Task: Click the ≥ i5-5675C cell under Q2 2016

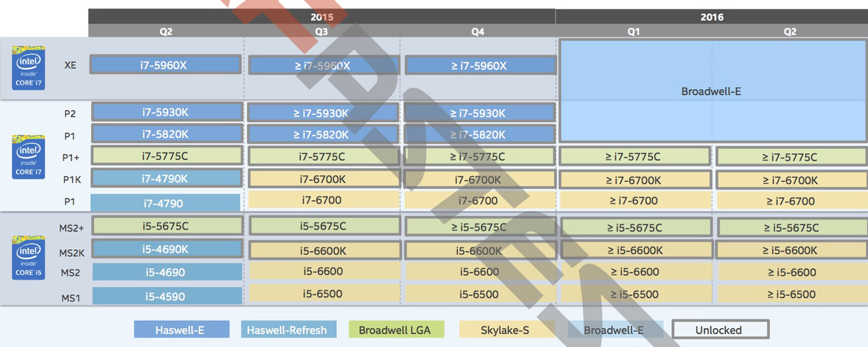Action: pyautogui.click(x=792, y=227)
